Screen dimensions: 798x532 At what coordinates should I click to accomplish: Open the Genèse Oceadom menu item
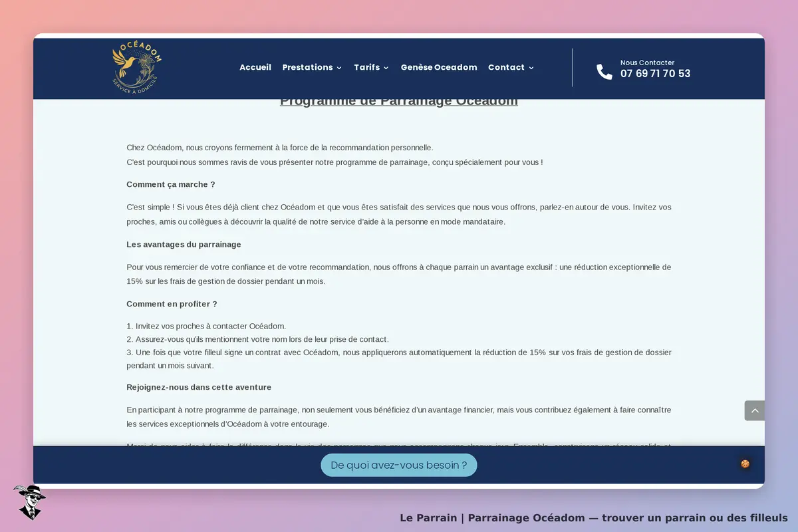[x=439, y=67]
